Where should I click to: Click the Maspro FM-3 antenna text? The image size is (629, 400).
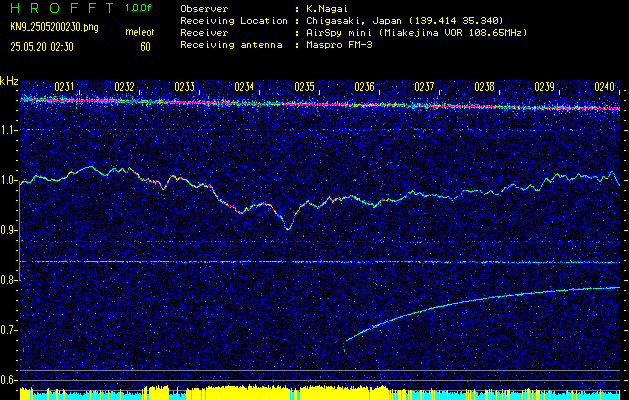339,45
